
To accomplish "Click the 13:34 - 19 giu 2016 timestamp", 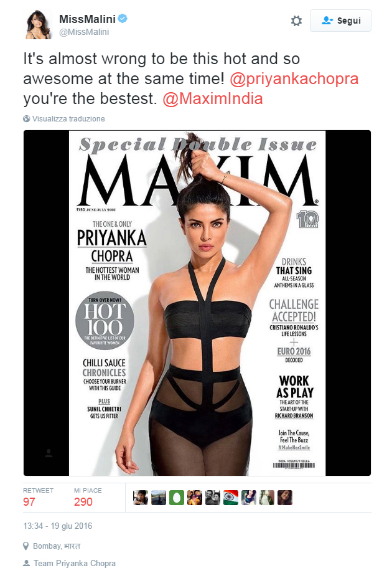I will click(x=58, y=526).
